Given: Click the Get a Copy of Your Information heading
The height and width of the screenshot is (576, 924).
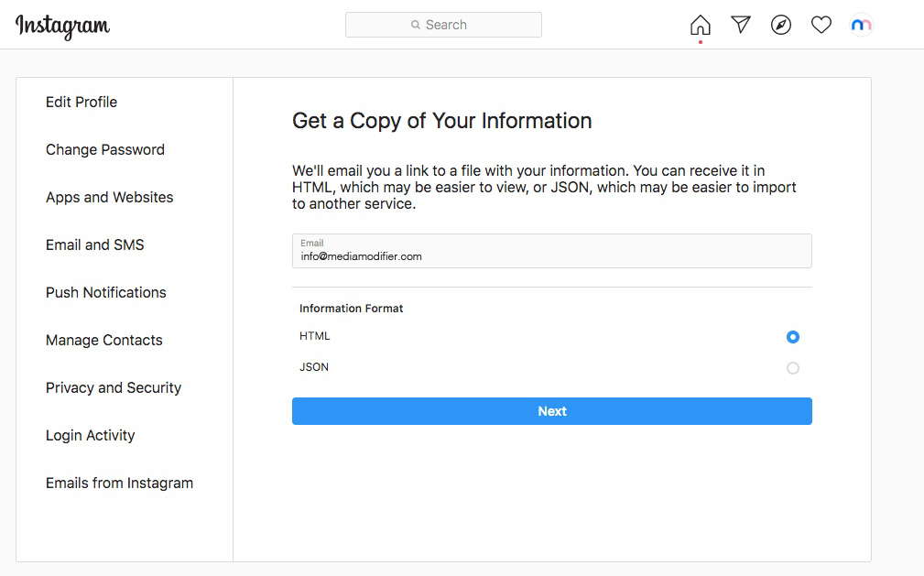Looking at the screenshot, I should pyautogui.click(x=442, y=121).
